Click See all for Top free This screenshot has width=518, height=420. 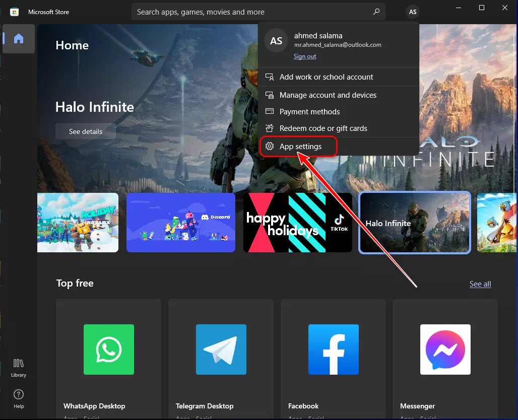point(480,284)
